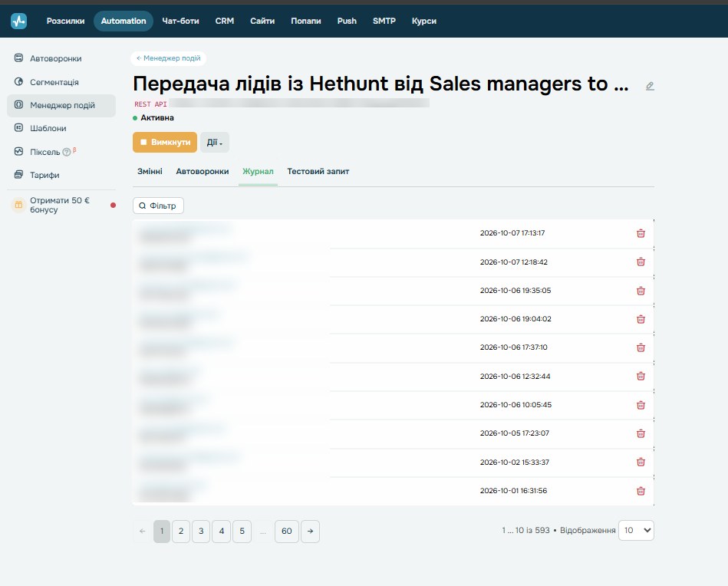Delete log entry dated 2026-10-06 12:32:44
728x586 pixels.
pyautogui.click(x=641, y=376)
